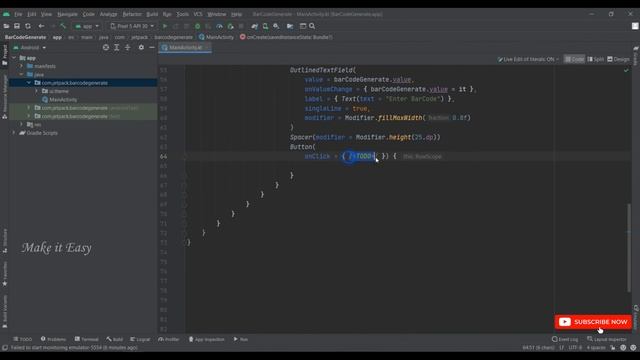Screen dimensions: 640x360
Task: Open the Build menu
Action: click(x=152, y=14)
